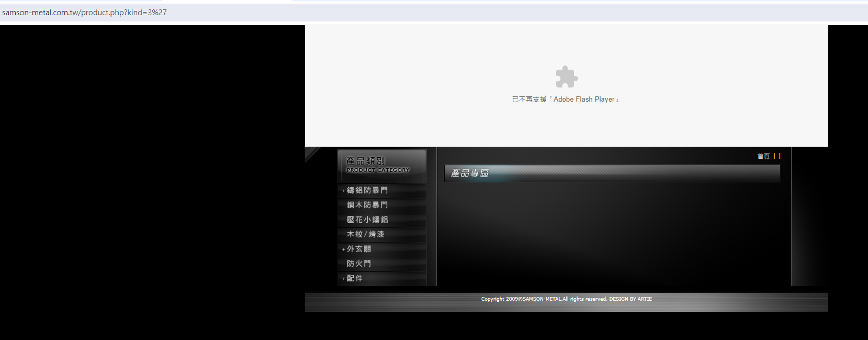Image resolution: width=868 pixels, height=340 pixels.
Task: Click the Flash plugin puzzle-piece icon
Action: [567, 77]
